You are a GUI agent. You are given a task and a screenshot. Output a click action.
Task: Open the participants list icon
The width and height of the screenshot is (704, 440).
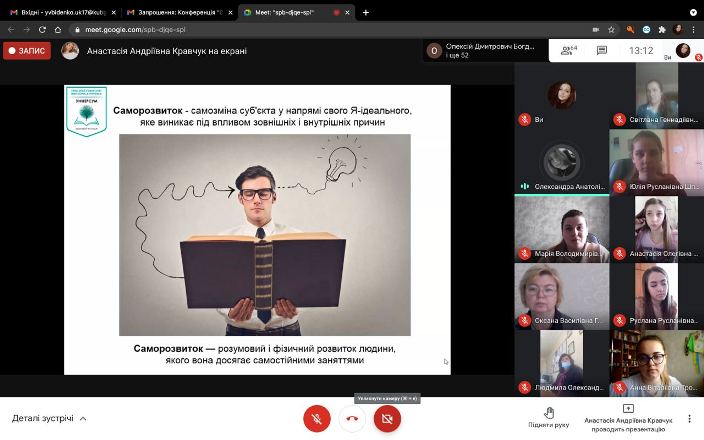[567, 50]
